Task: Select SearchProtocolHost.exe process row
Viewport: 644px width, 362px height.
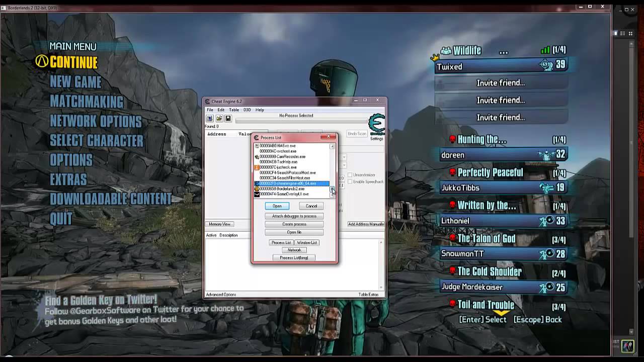Action: point(292,172)
